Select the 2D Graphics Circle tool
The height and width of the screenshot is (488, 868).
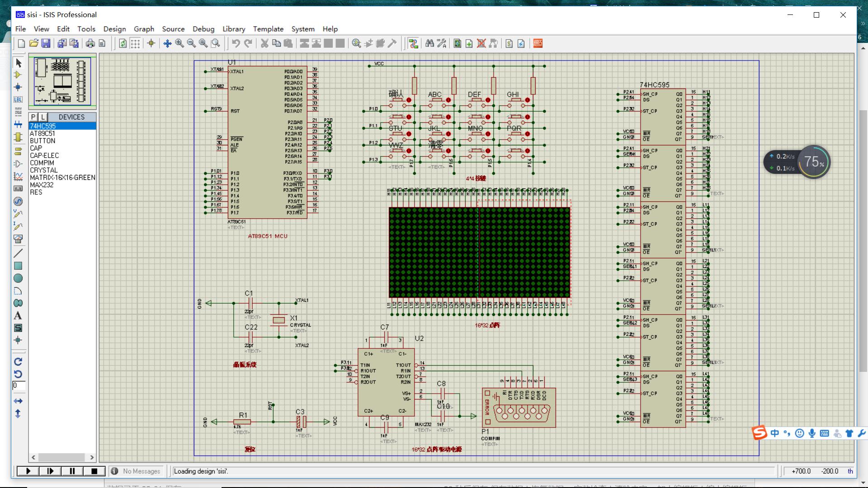(x=18, y=278)
